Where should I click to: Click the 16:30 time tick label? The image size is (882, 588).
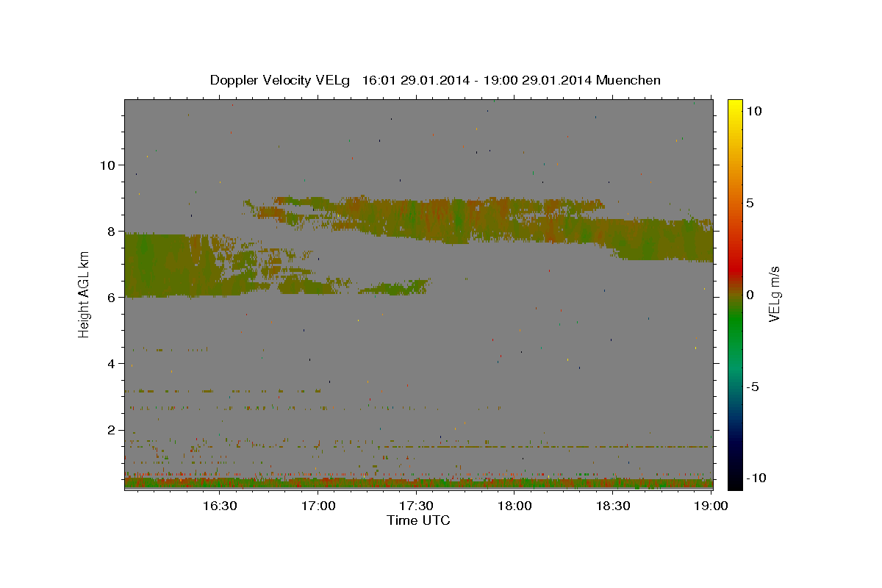tap(219, 506)
